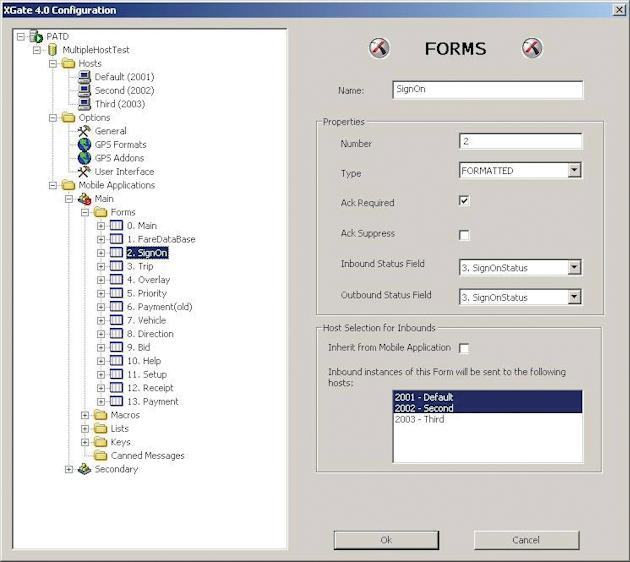Click the General options tools icon
The height and width of the screenshot is (562, 630).
click(x=85, y=131)
